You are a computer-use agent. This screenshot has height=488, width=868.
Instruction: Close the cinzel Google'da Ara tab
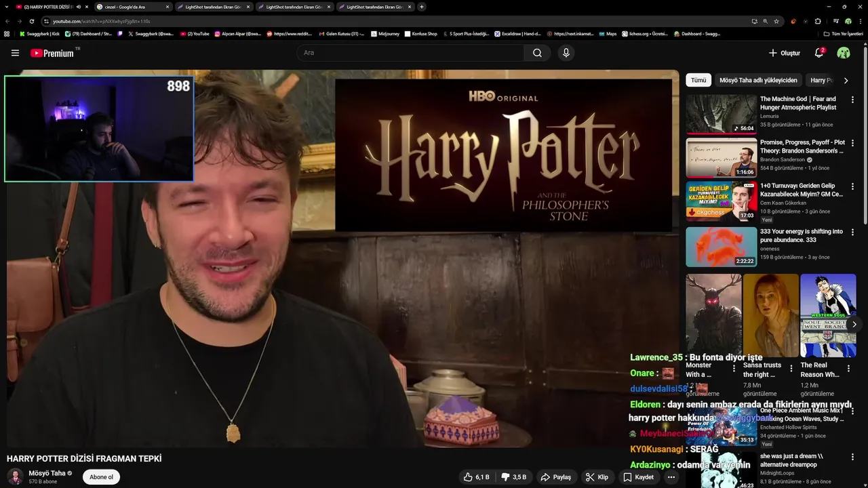click(x=167, y=7)
